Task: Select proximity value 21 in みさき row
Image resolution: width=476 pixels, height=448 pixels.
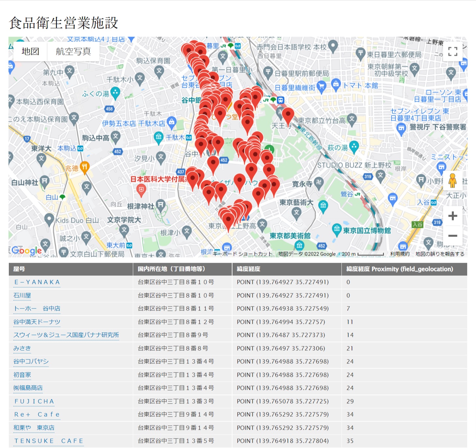Action: pyautogui.click(x=350, y=348)
